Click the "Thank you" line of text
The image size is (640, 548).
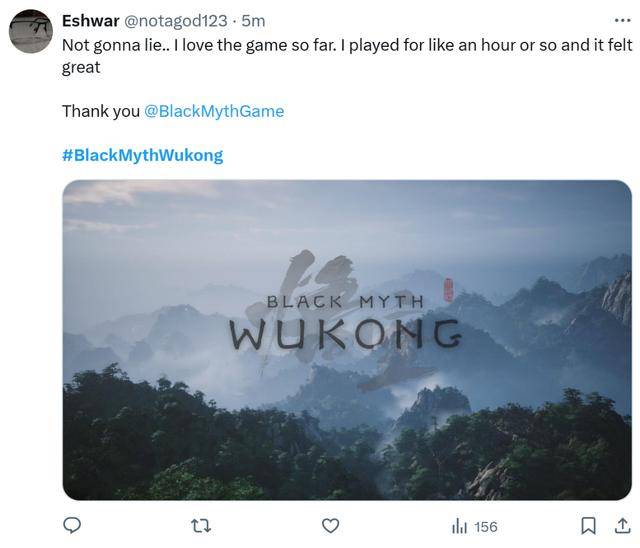pyautogui.click(x=100, y=111)
